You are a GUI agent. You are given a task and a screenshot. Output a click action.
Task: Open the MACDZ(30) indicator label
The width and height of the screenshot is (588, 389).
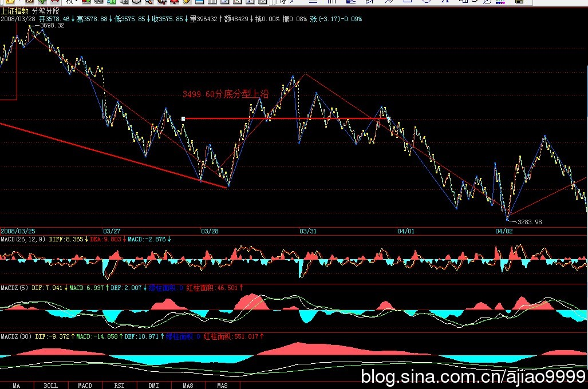pyautogui.click(x=15, y=336)
